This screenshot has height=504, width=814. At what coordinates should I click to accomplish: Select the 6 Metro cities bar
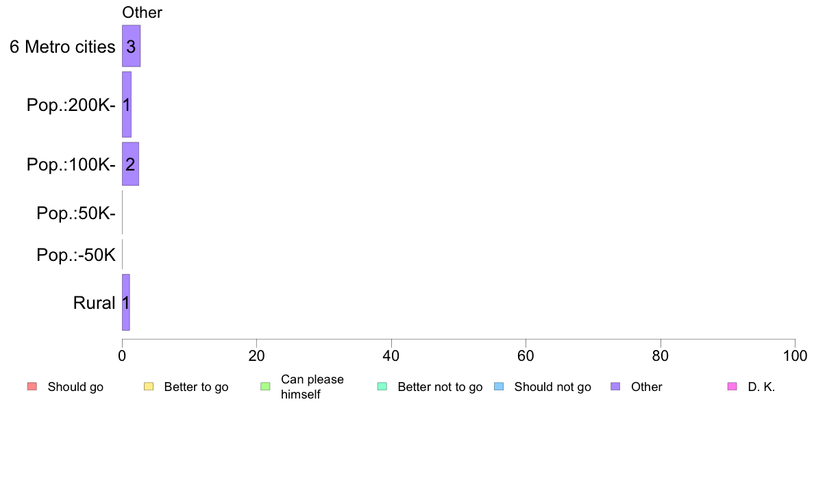[x=132, y=46]
